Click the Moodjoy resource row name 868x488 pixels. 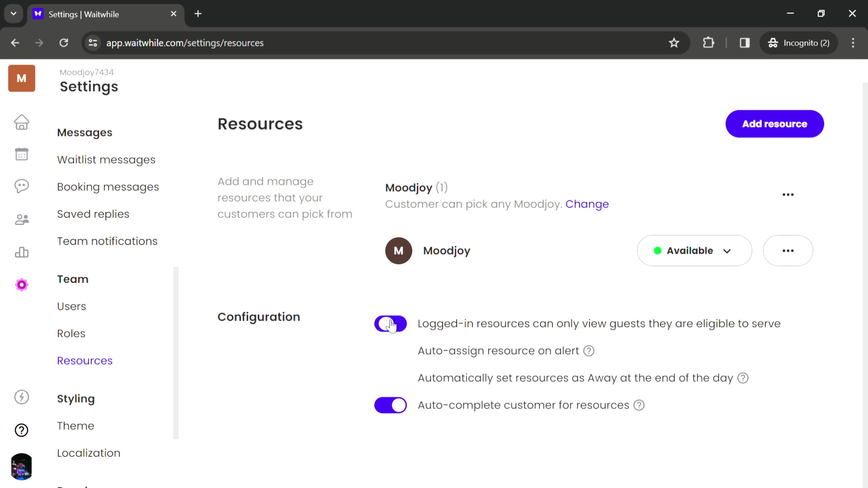(x=446, y=251)
